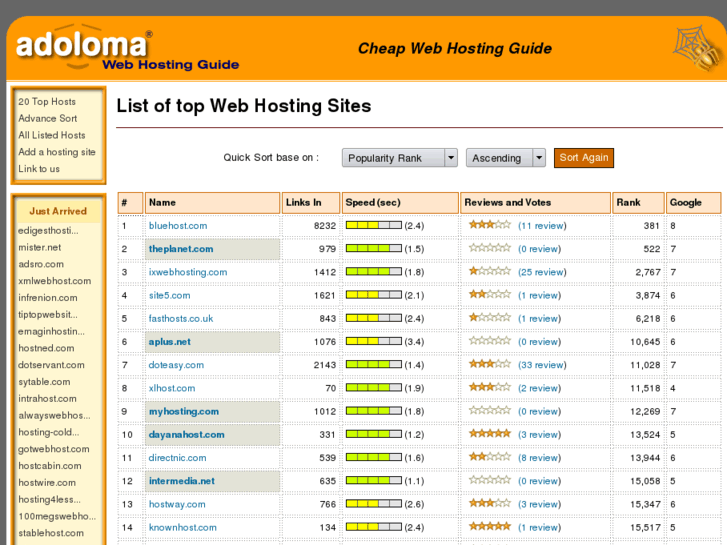Open the 2 review link for xlhost.com

539,388
